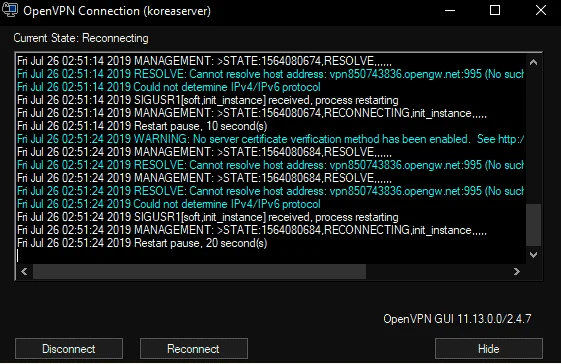Click the 02:51:14 SIGUSR1 process restarting line

208,100
